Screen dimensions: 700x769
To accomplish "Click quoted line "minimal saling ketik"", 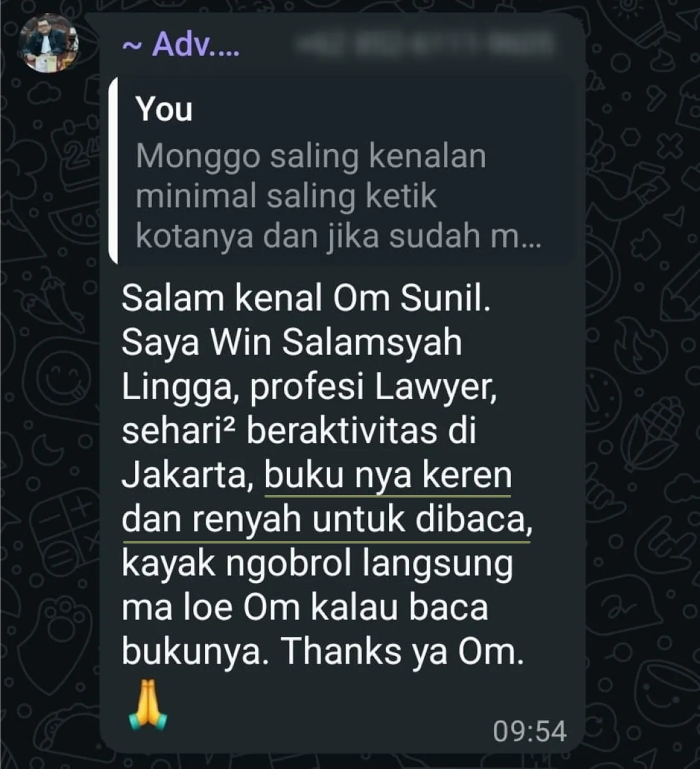I will coord(286,196).
